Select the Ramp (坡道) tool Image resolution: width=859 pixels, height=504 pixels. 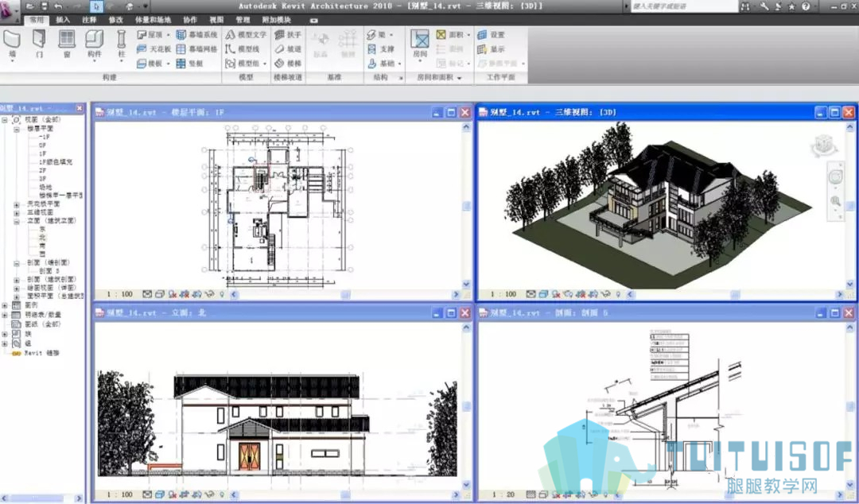coord(288,48)
